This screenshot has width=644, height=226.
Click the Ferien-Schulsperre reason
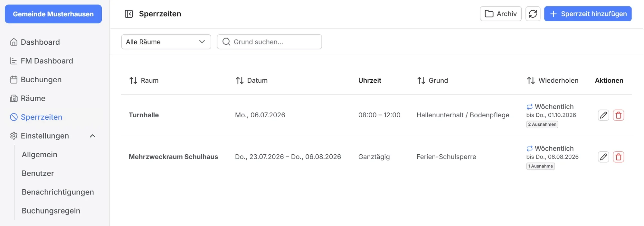click(446, 157)
